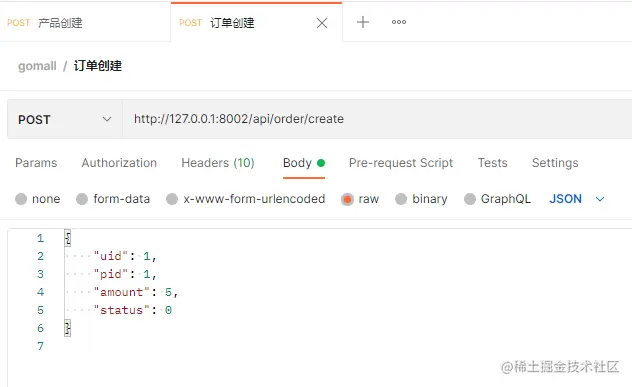Click the request URL input field
This screenshot has height=387, width=632.
(x=377, y=119)
